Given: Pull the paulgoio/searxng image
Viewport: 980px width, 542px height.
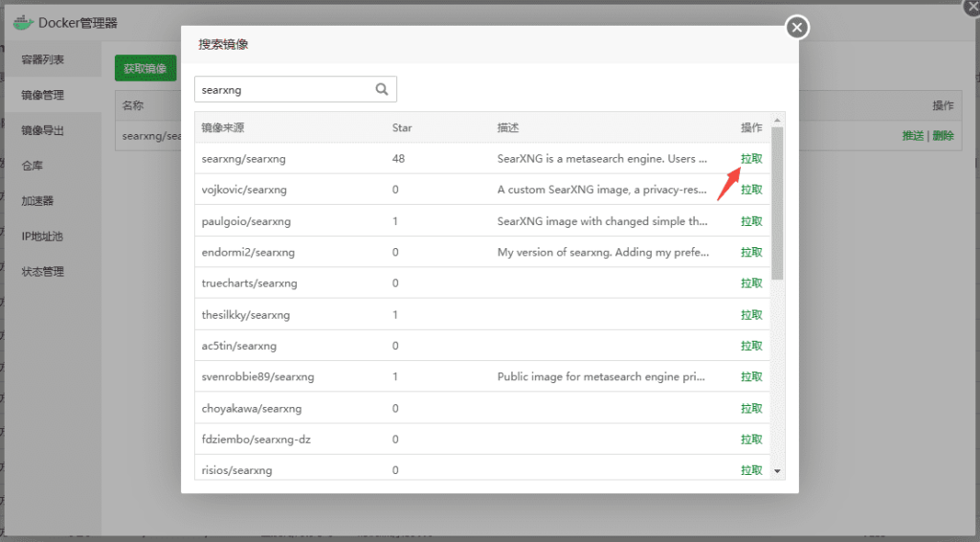Looking at the screenshot, I should pyautogui.click(x=751, y=221).
